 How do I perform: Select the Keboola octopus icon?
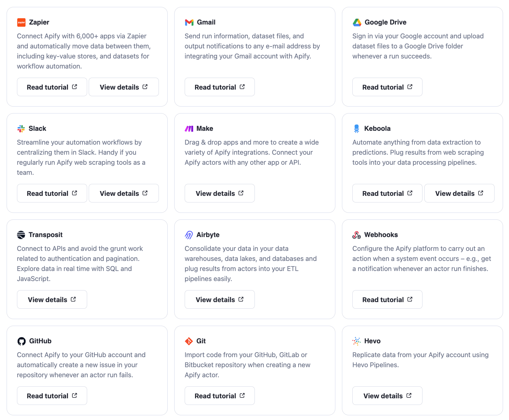coord(356,128)
